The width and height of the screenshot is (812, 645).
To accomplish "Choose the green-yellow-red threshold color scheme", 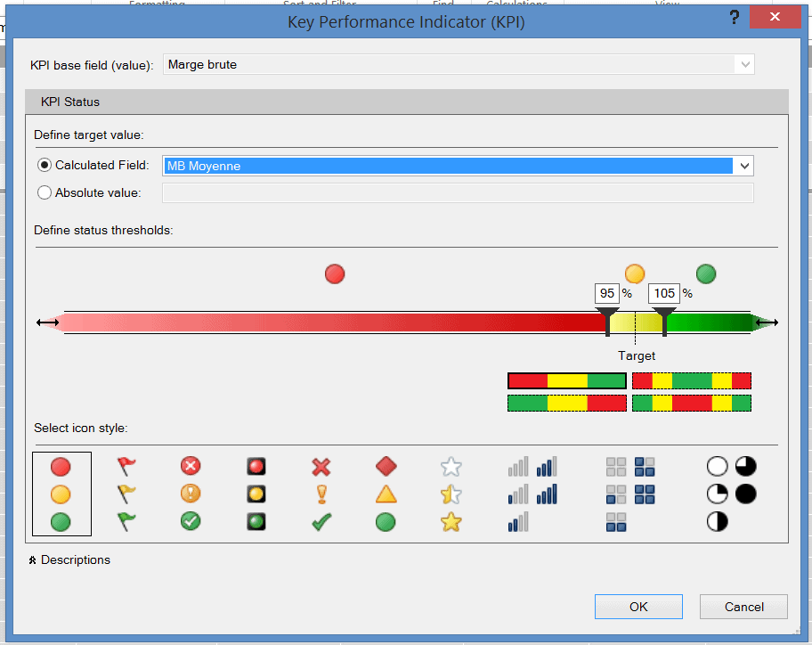I will [567, 403].
